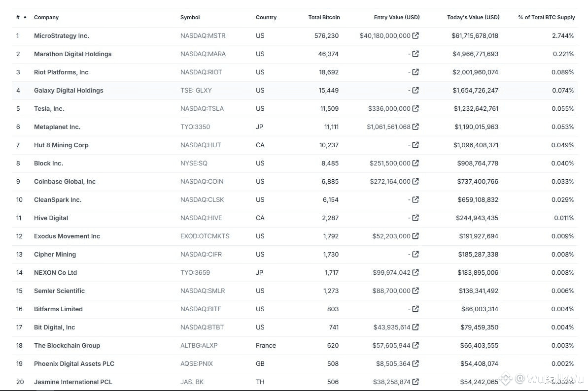The width and height of the screenshot is (588, 391).
Task: Open external link icon for Galaxy Digital Holdings
Action: [415, 90]
